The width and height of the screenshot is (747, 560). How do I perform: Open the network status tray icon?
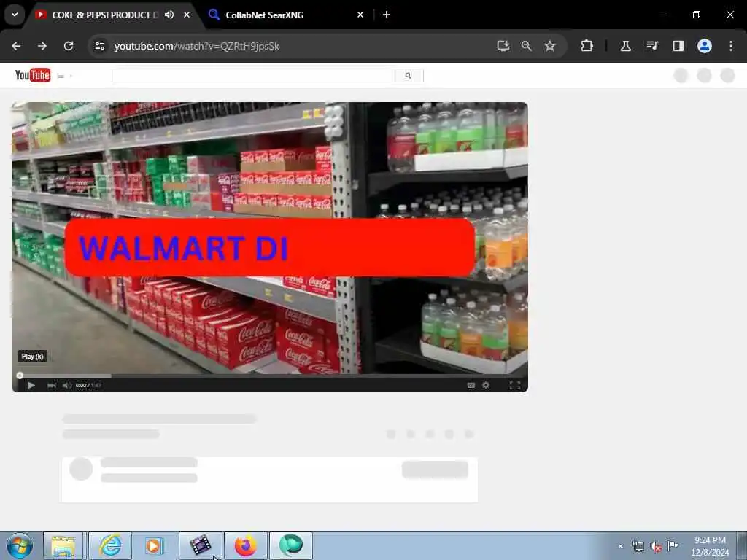point(638,546)
